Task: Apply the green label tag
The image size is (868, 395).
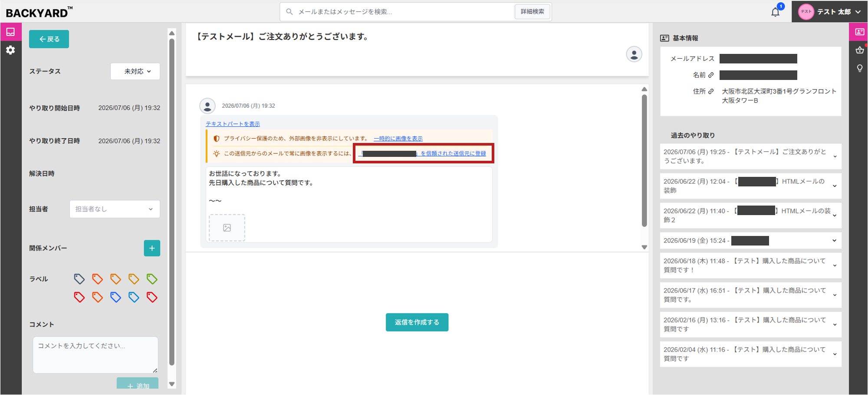Action: (152, 279)
